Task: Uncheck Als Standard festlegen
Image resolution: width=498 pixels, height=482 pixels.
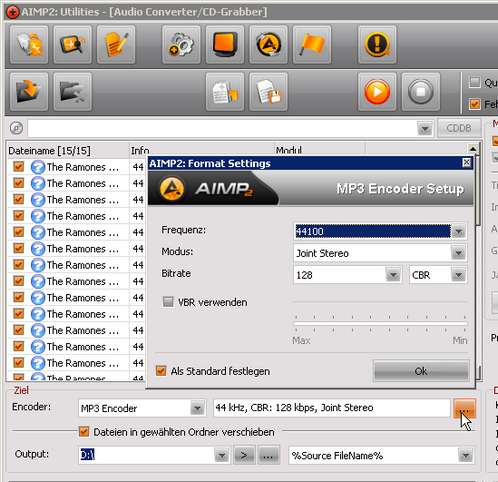Action: (161, 371)
